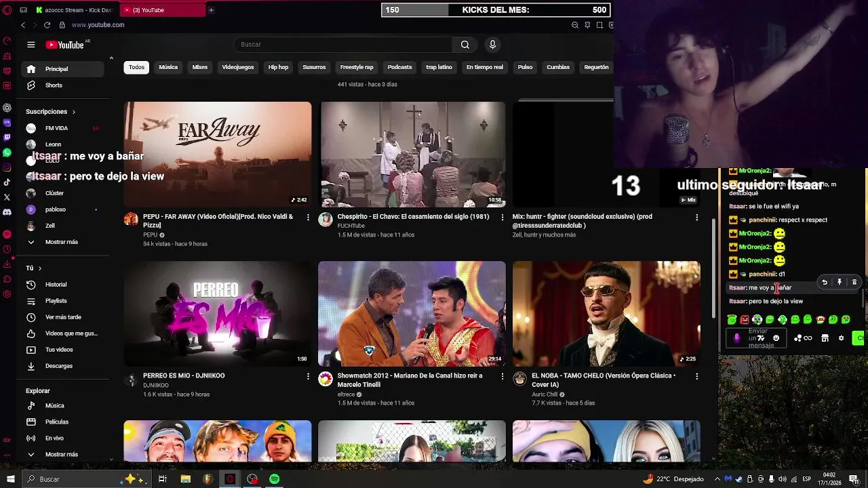The height and width of the screenshot is (488, 868).
Task: Open chat settings gear
Action: pos(842,338)
